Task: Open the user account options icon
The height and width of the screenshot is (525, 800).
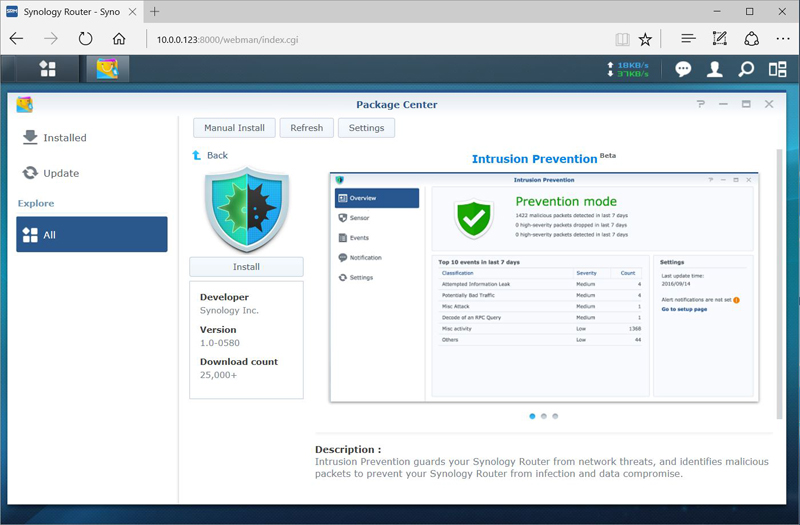Action: (715, 69)
